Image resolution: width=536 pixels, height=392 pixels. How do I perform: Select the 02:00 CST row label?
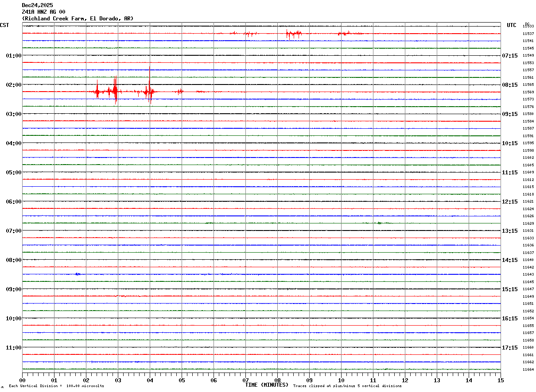point(14,85)
